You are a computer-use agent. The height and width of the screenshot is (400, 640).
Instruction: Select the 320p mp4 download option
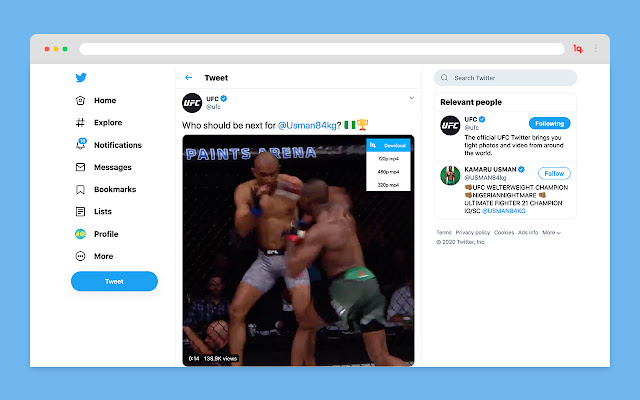[x=388, y=185]
